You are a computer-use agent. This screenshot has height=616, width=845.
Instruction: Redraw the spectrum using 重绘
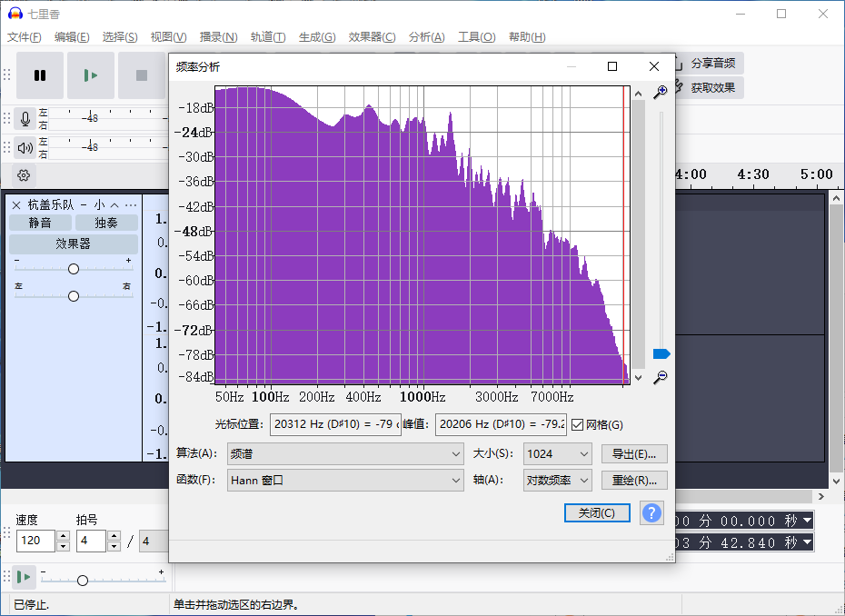tap(634, 480)
